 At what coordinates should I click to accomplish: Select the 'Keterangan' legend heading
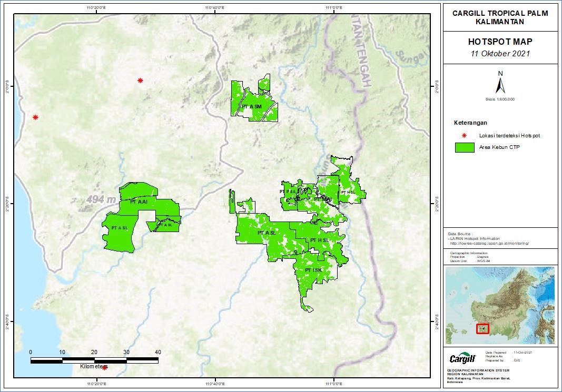pyautogui.click(x=470, y=123)
